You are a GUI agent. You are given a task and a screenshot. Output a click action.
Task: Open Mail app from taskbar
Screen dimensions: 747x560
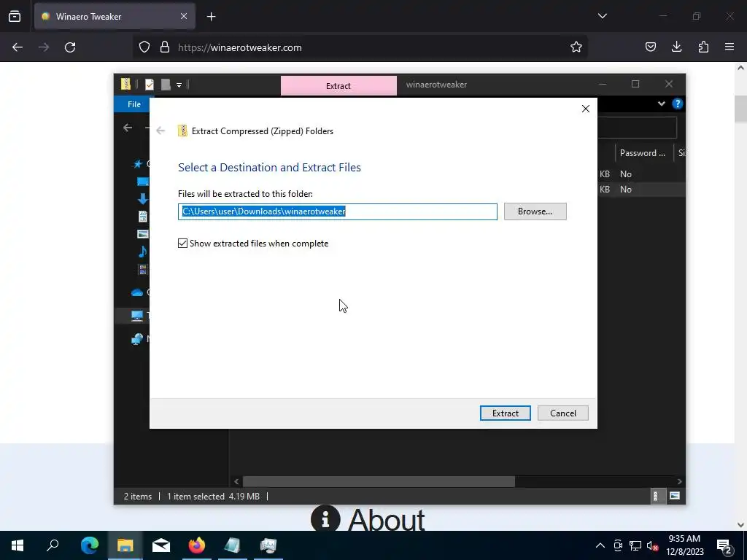[161, 545]
